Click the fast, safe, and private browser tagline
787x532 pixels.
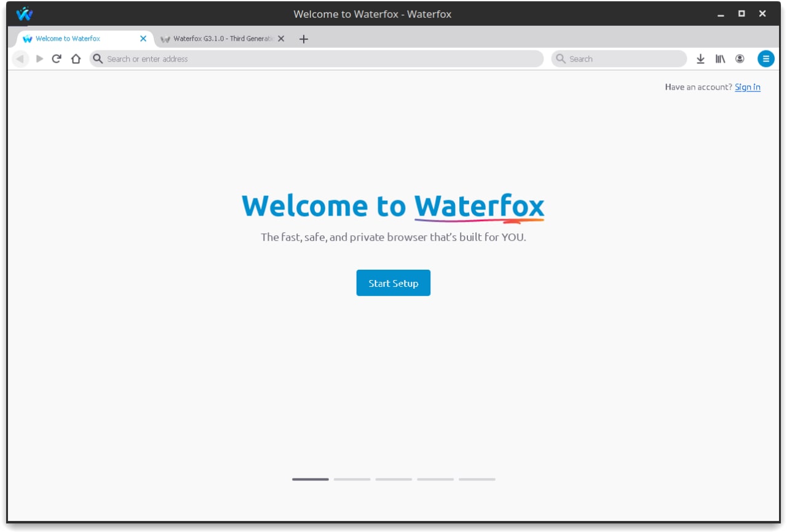pyautogui.click(x=393, y=237)
